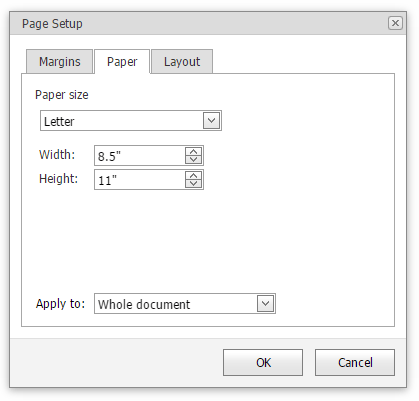Click the Cancel button
419x401 pixels.
(355, 363)
